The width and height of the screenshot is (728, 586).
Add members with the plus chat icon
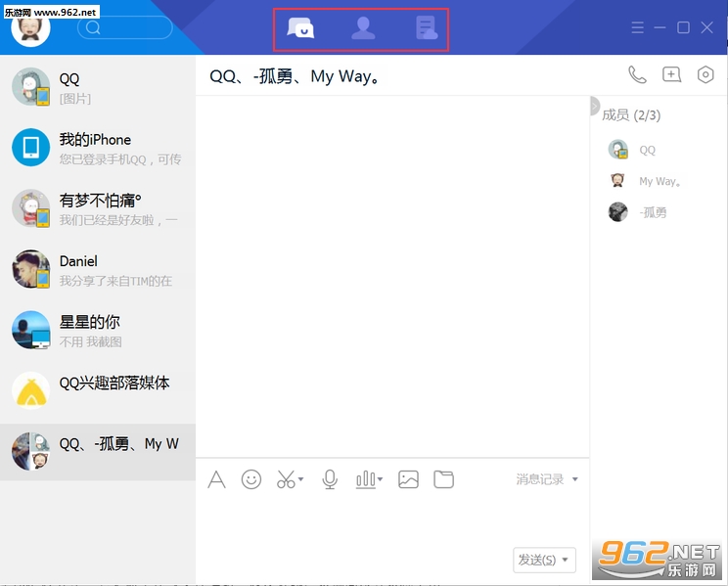click(671, 74)
